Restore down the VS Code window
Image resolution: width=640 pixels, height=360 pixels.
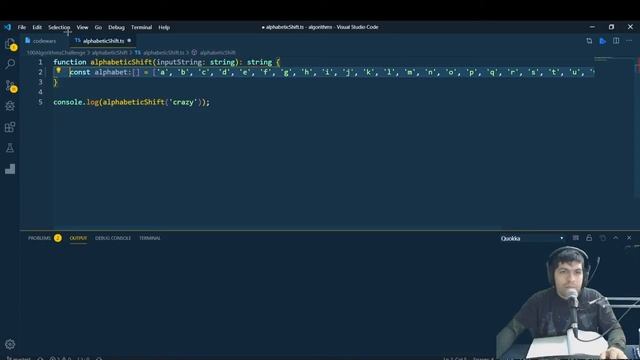(x=611, y=27)
